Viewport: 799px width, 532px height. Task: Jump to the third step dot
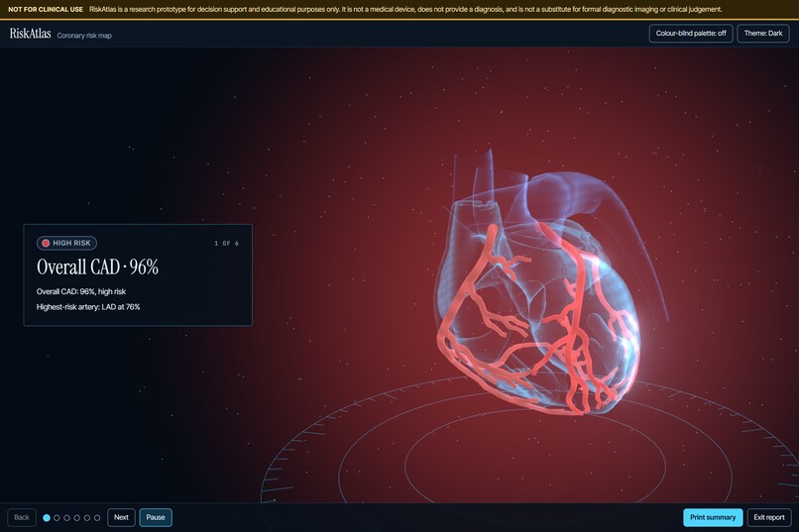point(66,518)
